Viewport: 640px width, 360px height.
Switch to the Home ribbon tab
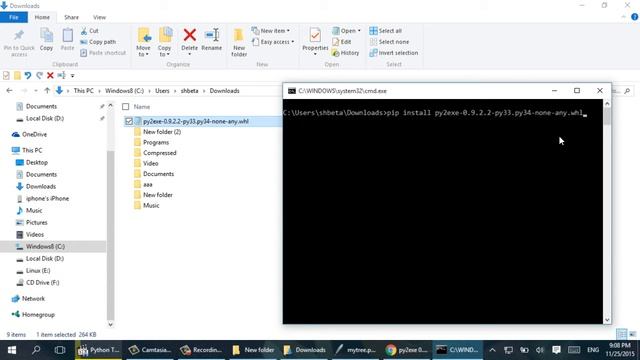coord(42,17)
